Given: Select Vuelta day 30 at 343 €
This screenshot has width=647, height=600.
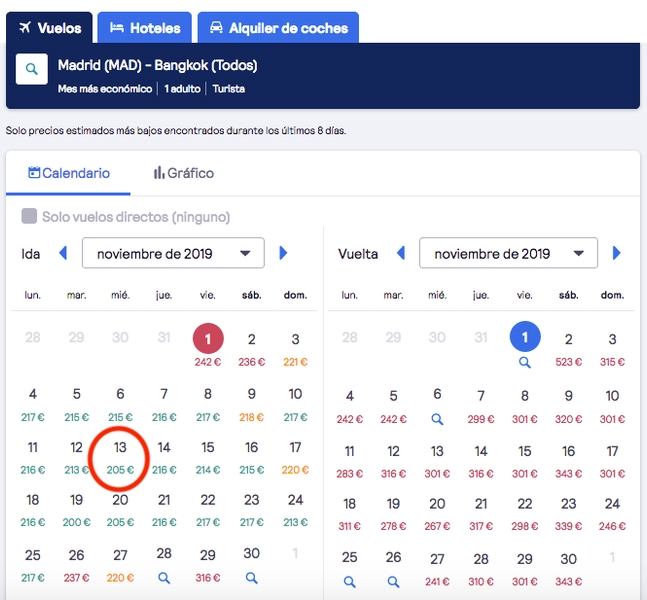Looking at the screenshot, I should pos(569,569).
